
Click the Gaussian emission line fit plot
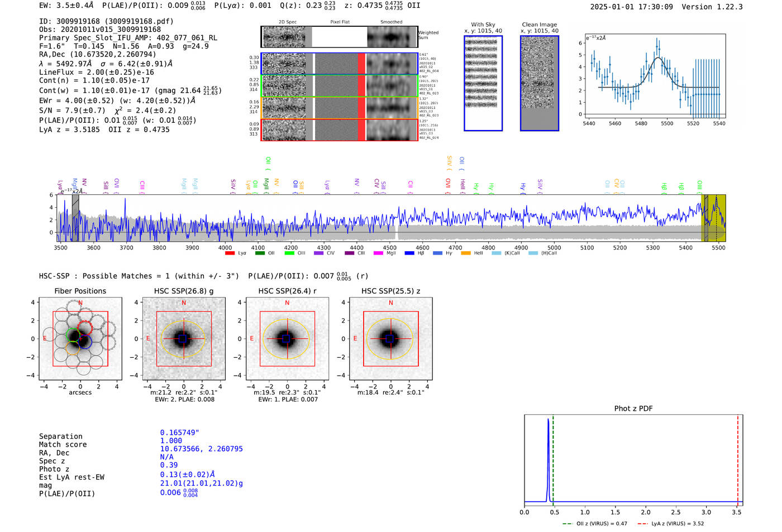coord(655,75)
